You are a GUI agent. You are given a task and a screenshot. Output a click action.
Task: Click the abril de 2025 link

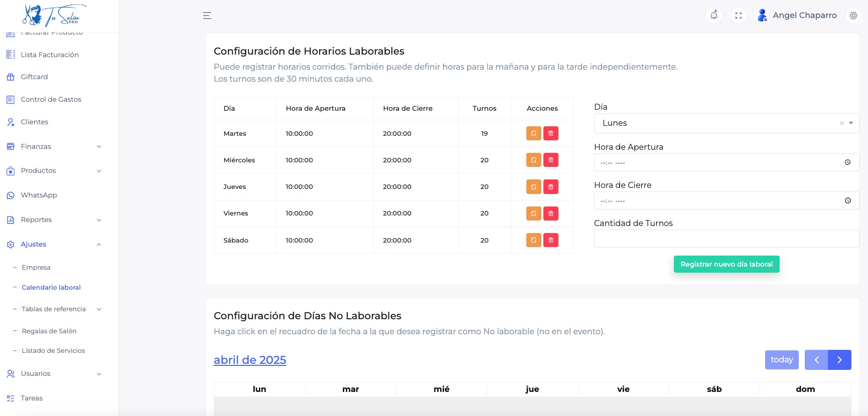(250, 360)
